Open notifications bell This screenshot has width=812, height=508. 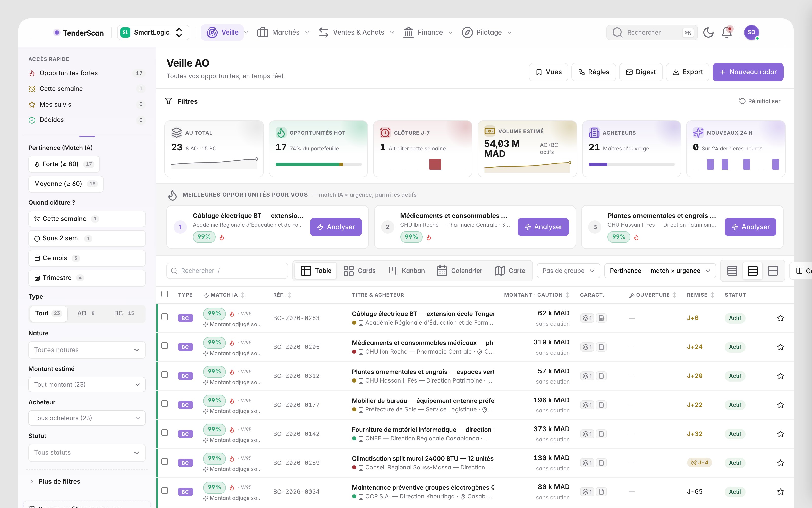[727, 33]
